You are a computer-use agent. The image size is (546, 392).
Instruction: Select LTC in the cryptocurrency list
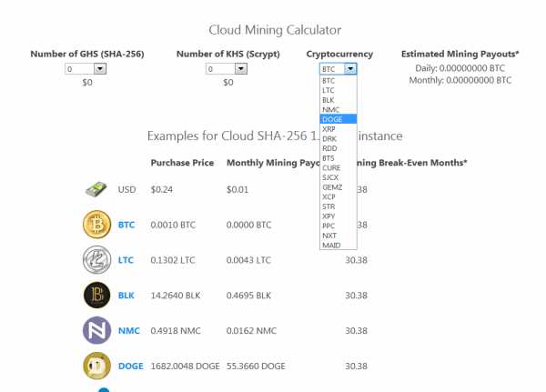[339, 91]
